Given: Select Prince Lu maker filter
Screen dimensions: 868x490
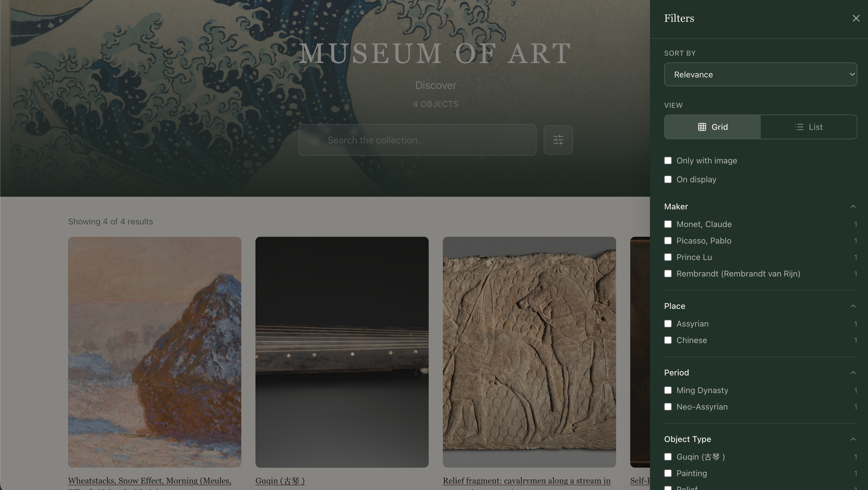Looking at the screenshot, I should coord(668,257).
